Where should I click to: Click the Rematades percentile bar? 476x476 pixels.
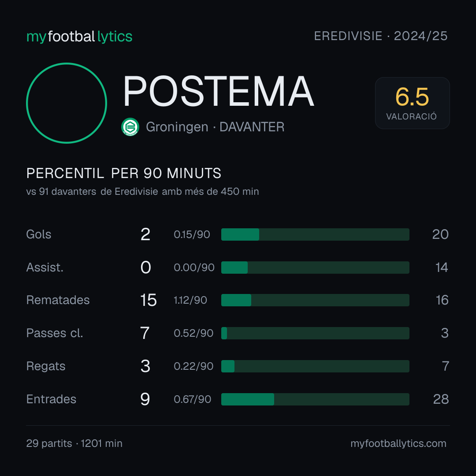(x=315, y=300)
